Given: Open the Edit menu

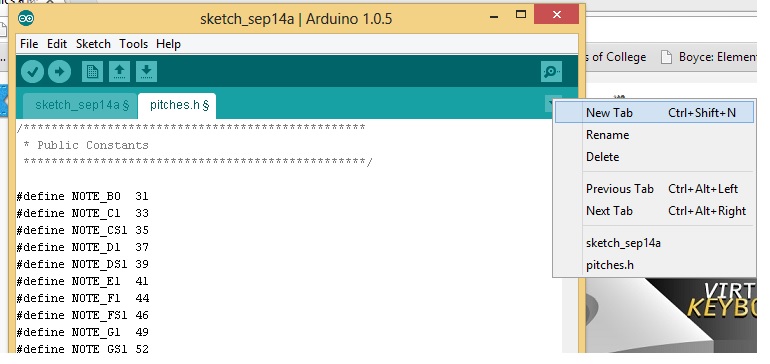Looking at the screenshot, I should click(57, 44).
